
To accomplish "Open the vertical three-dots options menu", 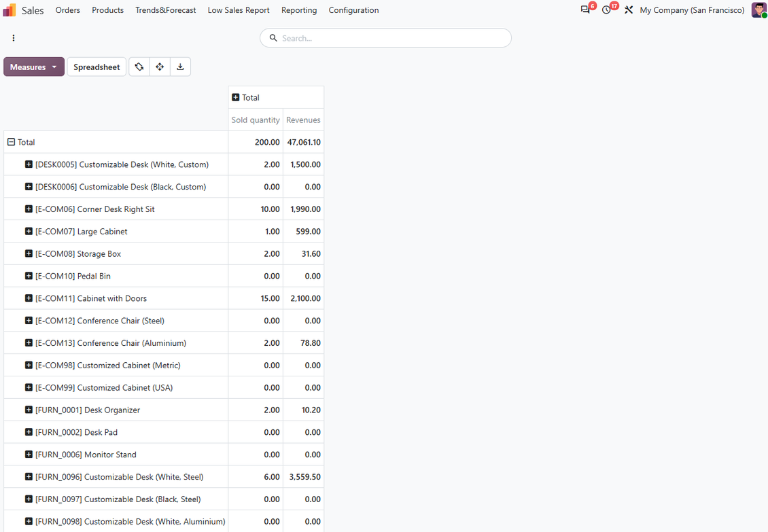I will (13, 38).
